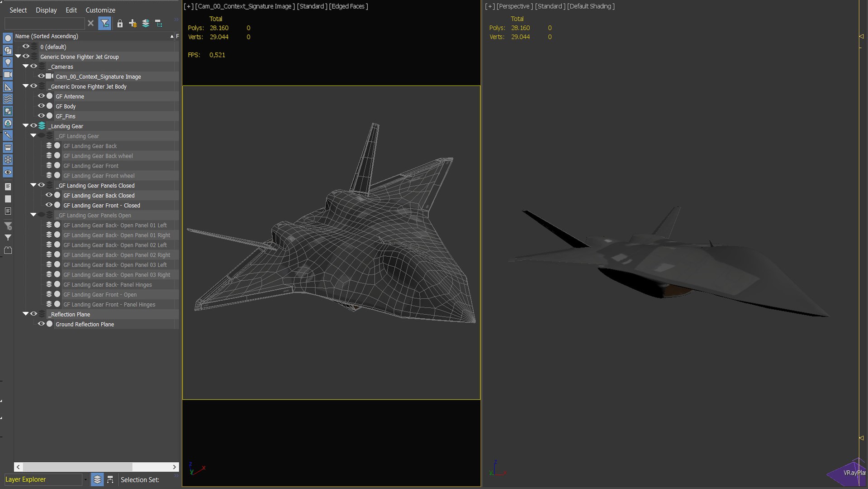
Task: Hide the GF Antenne object
Action: tap(41, 96)
